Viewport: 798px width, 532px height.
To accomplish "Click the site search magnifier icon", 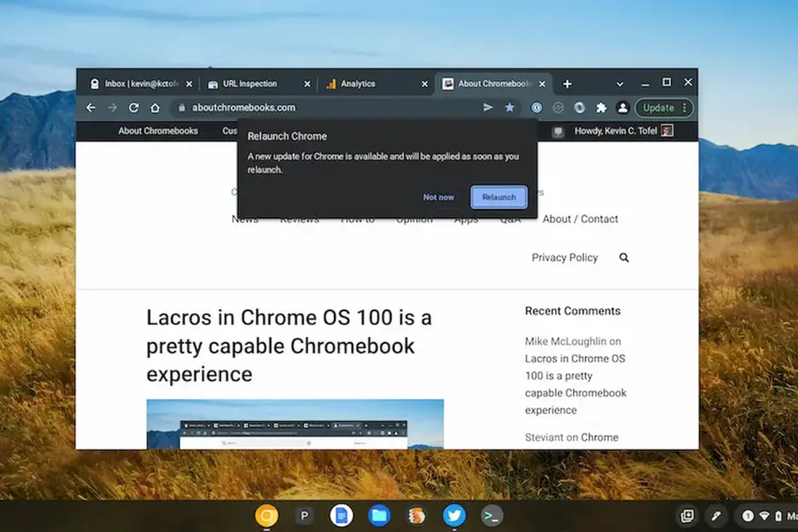I will coord(624,257).
